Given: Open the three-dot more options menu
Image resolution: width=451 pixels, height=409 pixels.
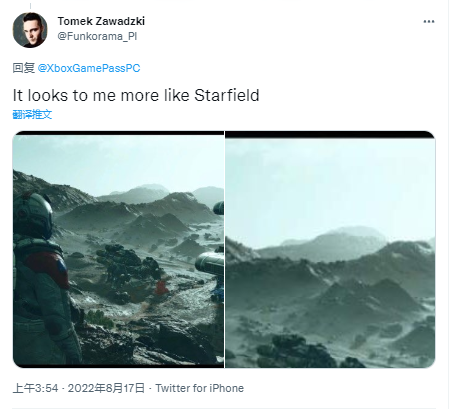Looking at the screenshot, I should (429, 22).
